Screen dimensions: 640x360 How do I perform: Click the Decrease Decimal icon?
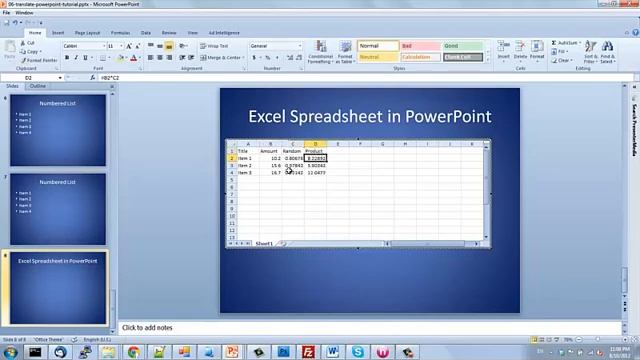click(x=299, y=58)
